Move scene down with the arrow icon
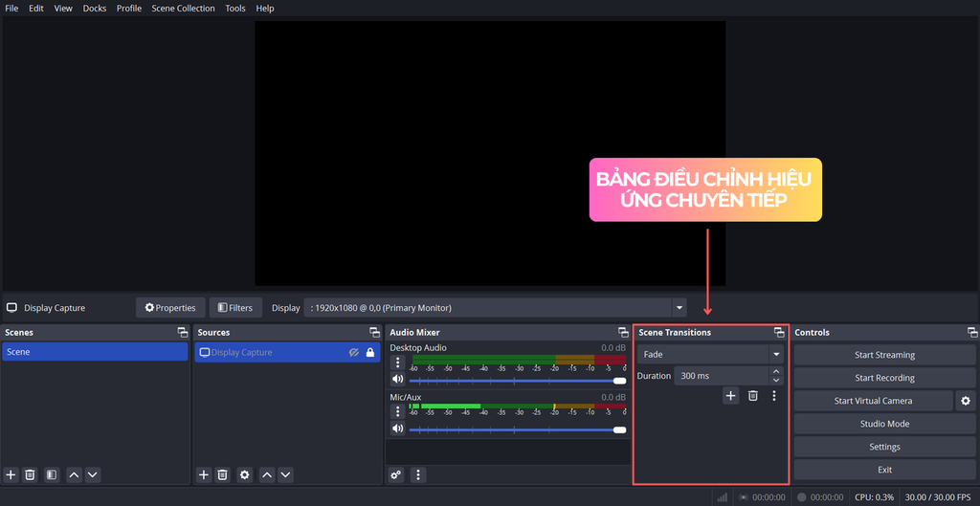The height and width of the screenshot is (506, 980). coord(93,474)
